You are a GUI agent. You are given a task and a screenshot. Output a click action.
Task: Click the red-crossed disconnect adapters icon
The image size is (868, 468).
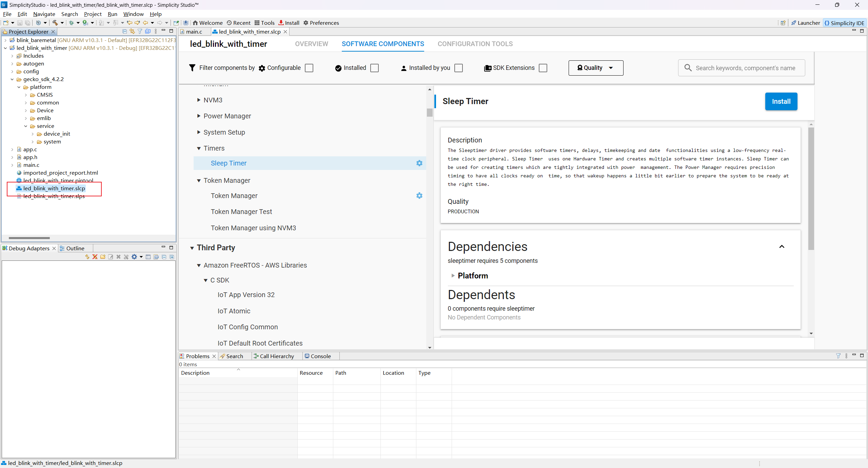tap(95, 257)
